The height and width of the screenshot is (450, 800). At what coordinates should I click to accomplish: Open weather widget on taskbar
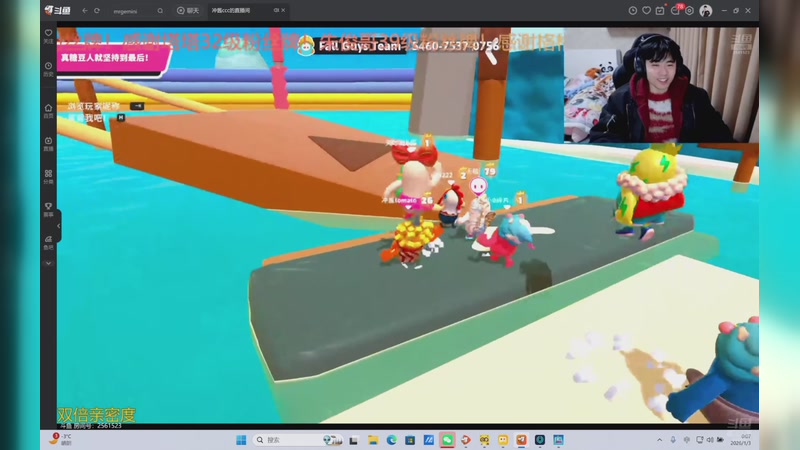point(61,439)
